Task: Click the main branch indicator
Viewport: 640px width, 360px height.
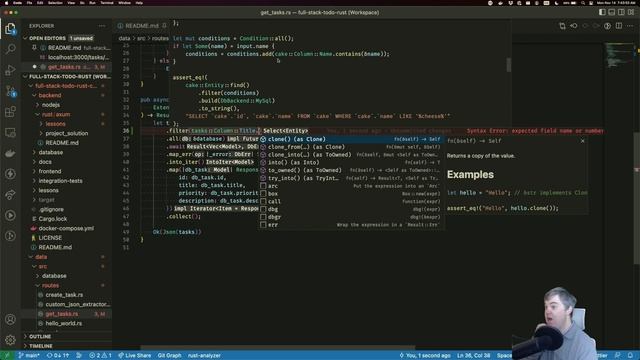Action: pyautogui.click(x=29, y=356)
